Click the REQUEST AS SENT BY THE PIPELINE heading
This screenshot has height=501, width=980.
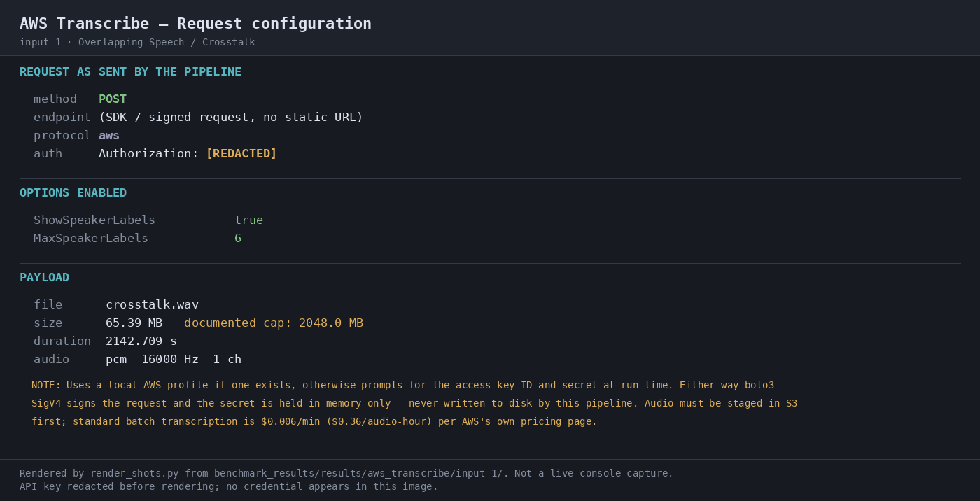click(x=130, y=72)
